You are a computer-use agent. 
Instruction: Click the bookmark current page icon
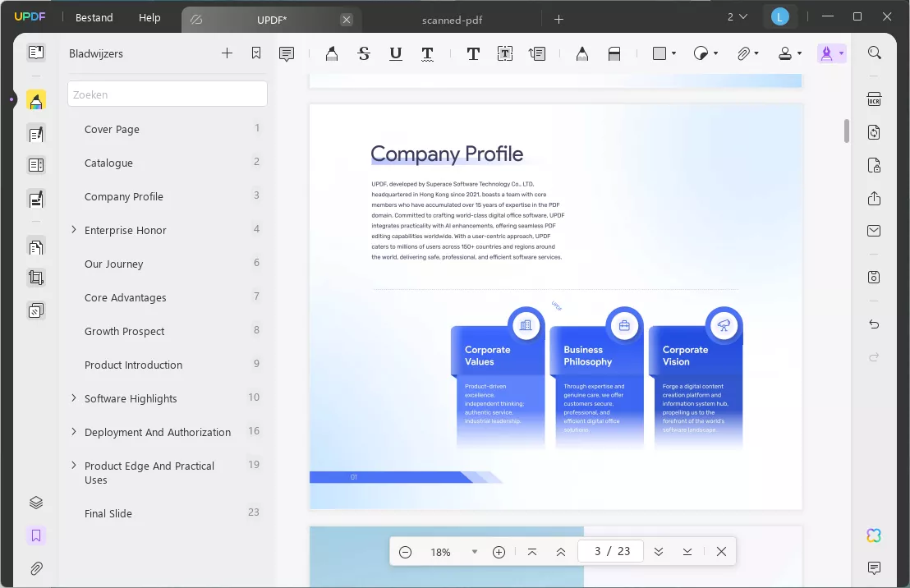pos(256,53)
